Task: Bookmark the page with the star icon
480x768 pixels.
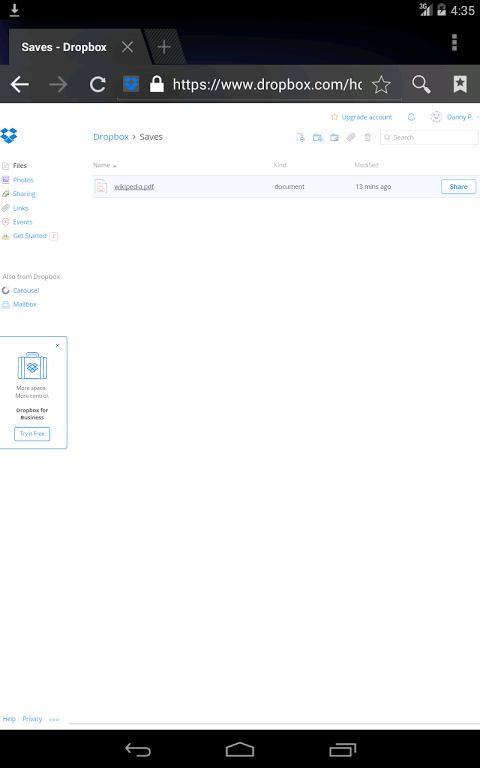Action: [x=381, y=85]
